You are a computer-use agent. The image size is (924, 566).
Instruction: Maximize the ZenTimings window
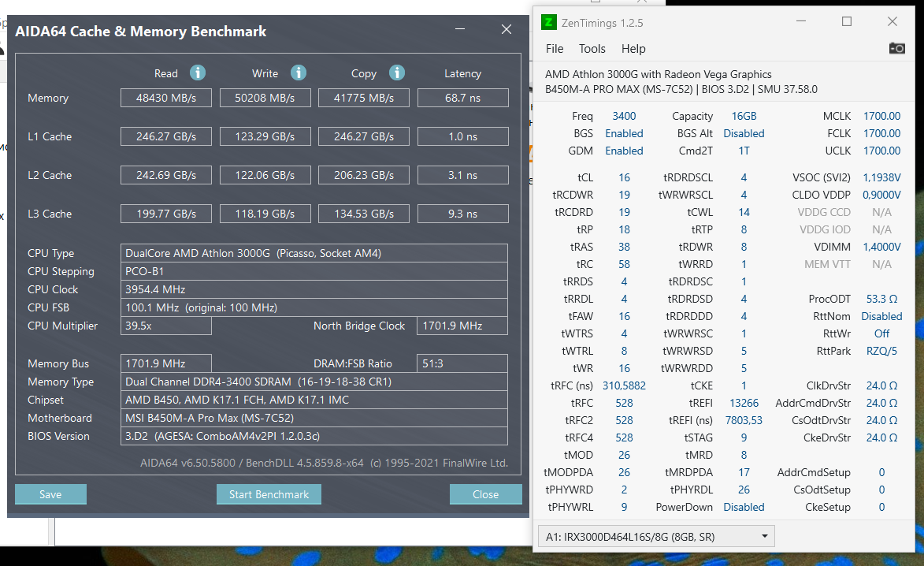[x=847, y=22]
